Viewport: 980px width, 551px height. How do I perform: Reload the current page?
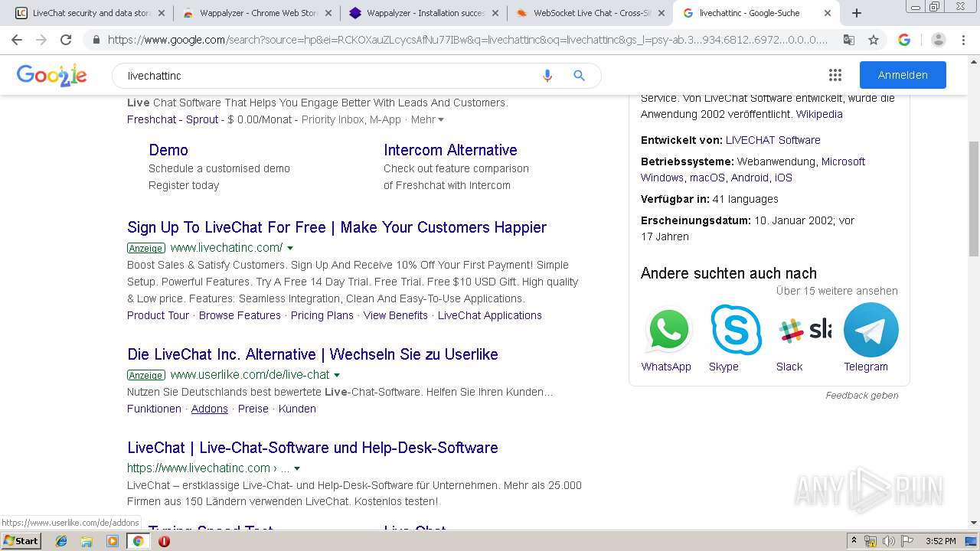(x=66, y=40)
